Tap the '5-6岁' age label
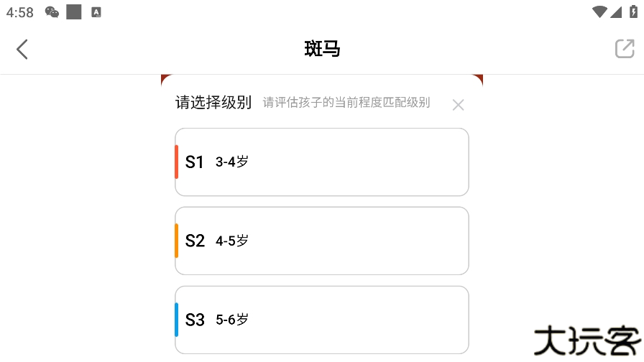The height and width of the screenshot is (362, 644). point(232,320)
